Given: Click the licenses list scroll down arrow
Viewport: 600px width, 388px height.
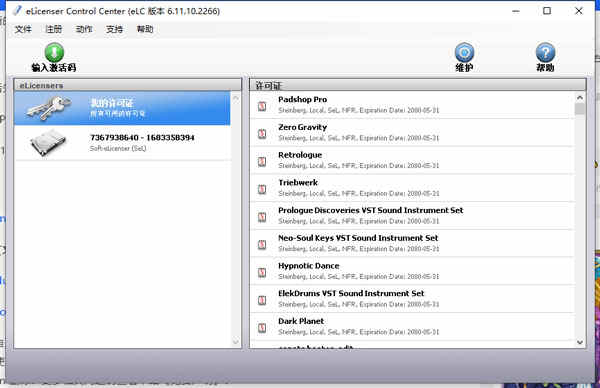Looking at the screenshot, I should (x=580, y=342).
